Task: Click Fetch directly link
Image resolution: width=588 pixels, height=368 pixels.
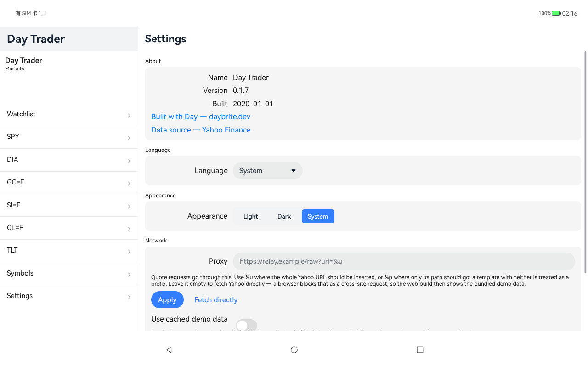Action: click(x=216, y=299)
